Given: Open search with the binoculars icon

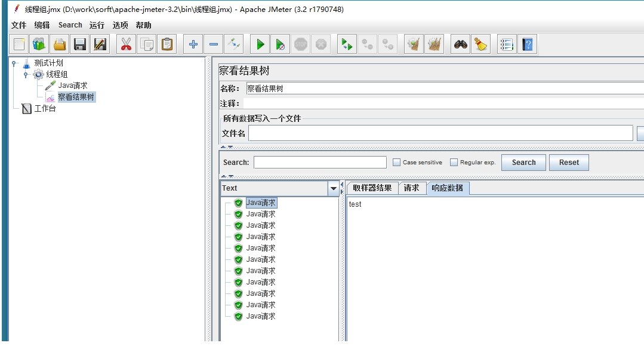Looking at the screenshot, I should [x=460, y=44].
